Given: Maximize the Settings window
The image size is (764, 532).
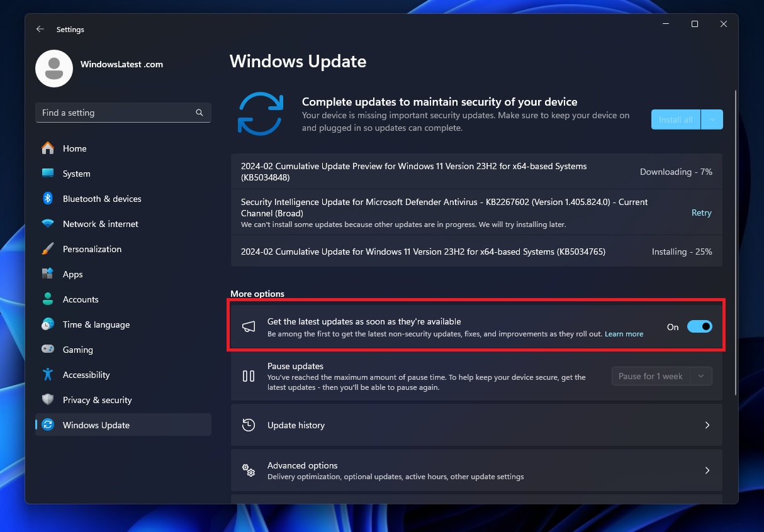Looking at the screenshot, I should (695, 24).
